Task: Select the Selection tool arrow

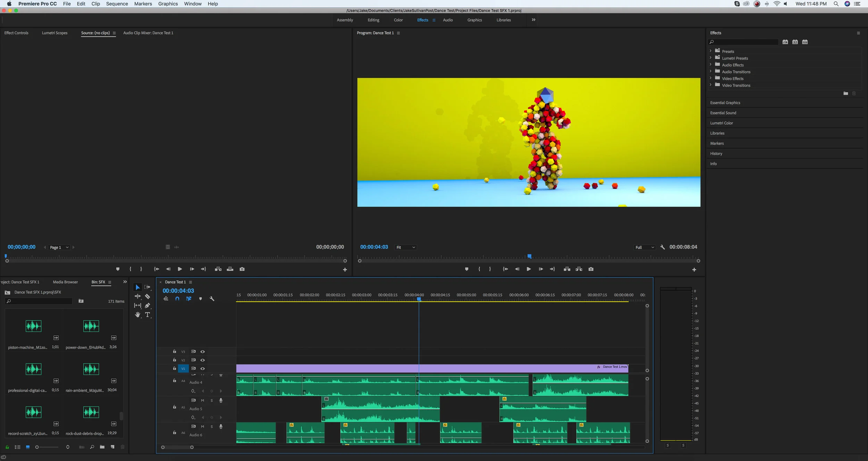Action: 137,287
